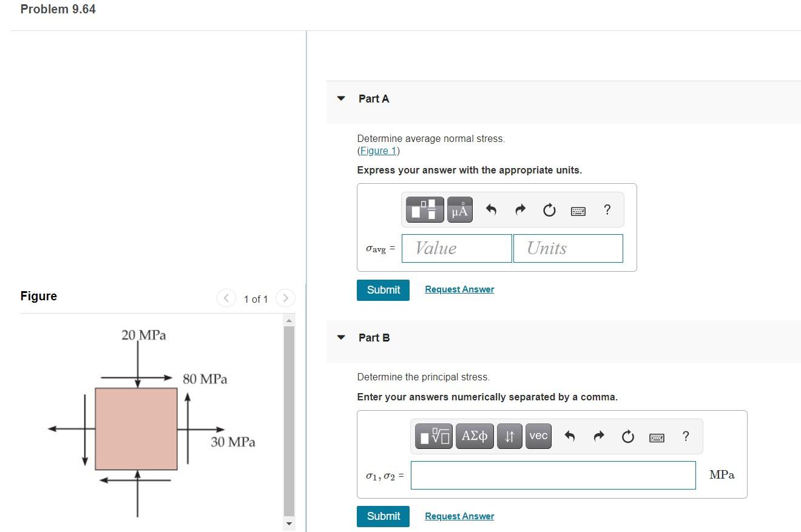Undo last entry in Part A toolbar
This screenshot has height=532, width=801.
492,210
